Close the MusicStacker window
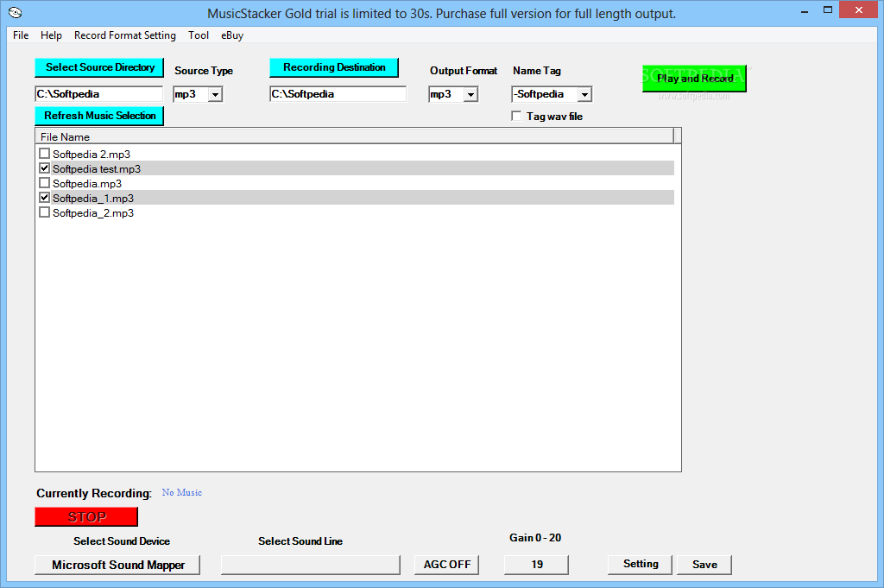Screen dimensions: 884x588 point(859,9)
